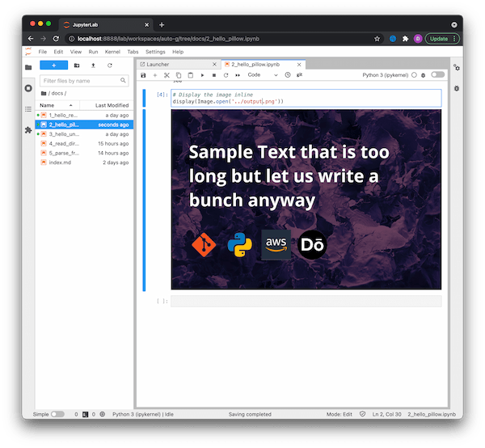Open the Running Terminals and Kernels sidebar

point(28,88)
